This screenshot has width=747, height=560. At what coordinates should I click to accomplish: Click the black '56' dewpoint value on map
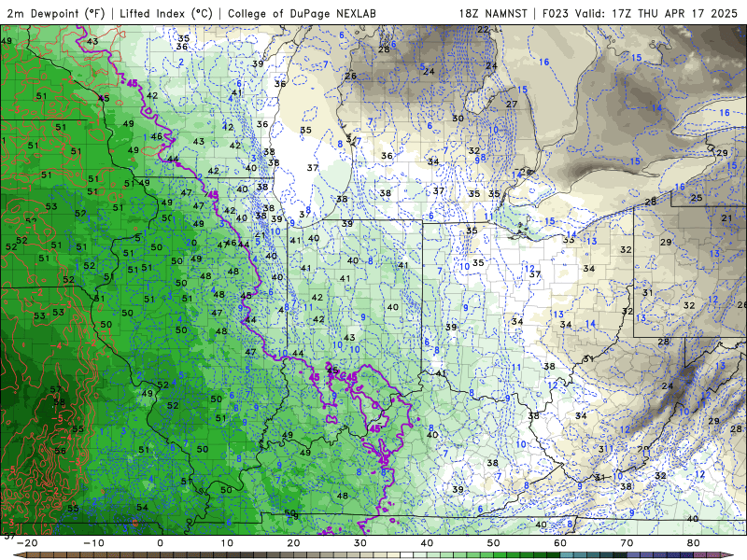[60, 451]
